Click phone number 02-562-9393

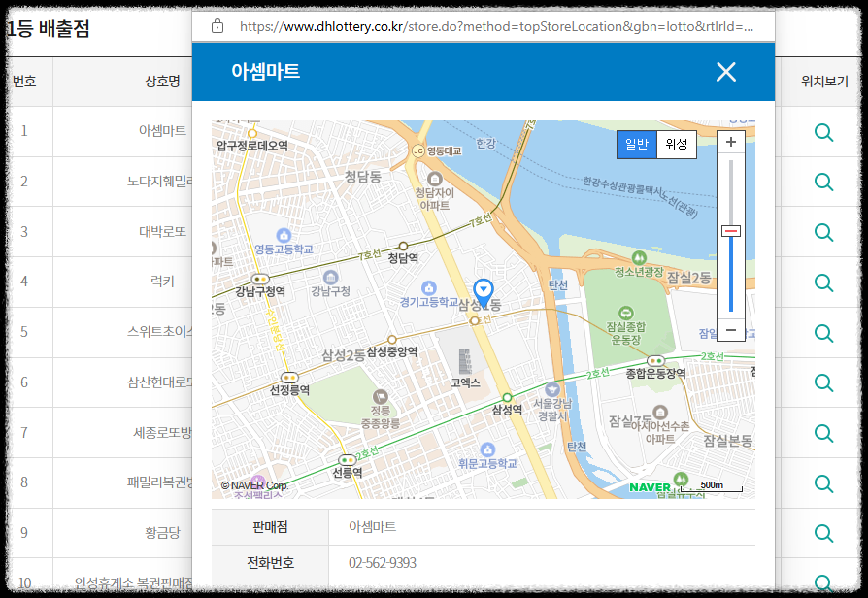tap(382, 563)
